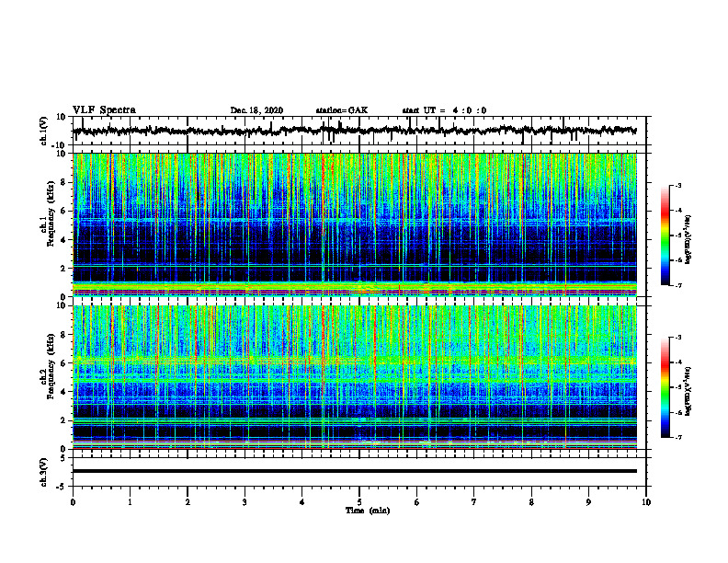Click the "0" tick on the time axis
728x563 pixels.
(x=73, y=502)
